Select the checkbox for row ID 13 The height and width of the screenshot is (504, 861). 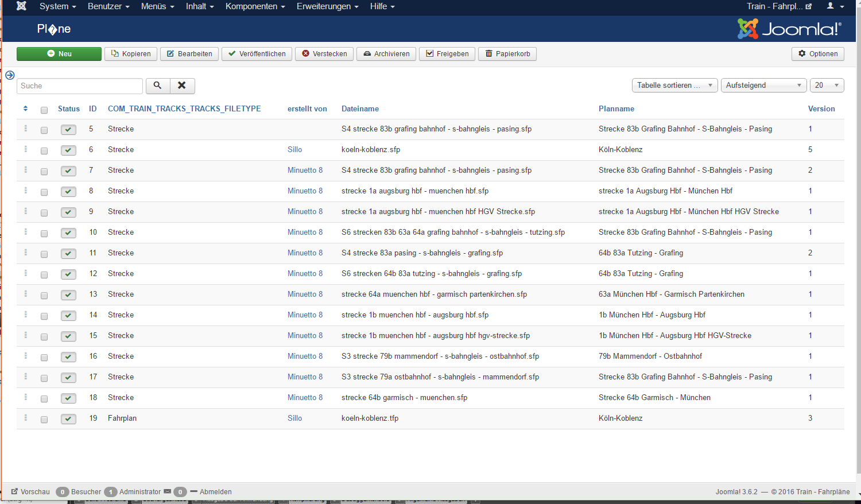[44, 296]
